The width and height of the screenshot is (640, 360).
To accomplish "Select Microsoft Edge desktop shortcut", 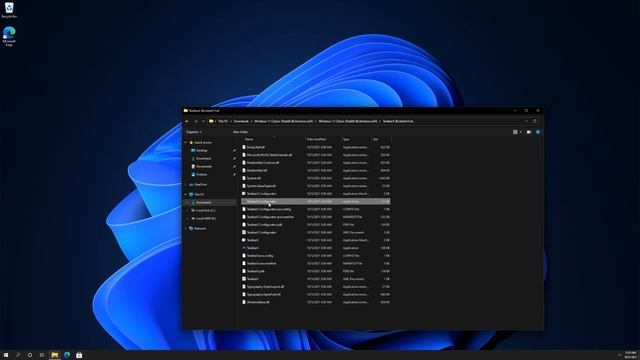I will pyautogui.click(x=9, y=36).
